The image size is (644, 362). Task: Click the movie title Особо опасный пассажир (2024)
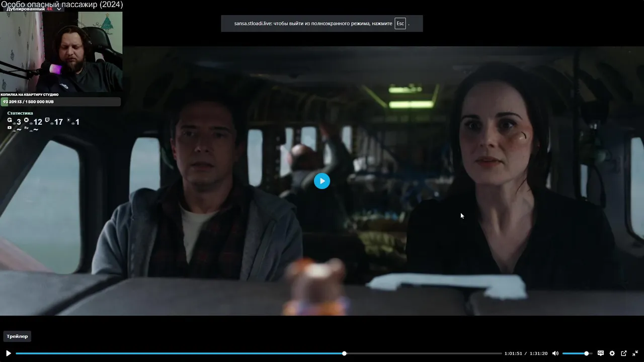62,5
